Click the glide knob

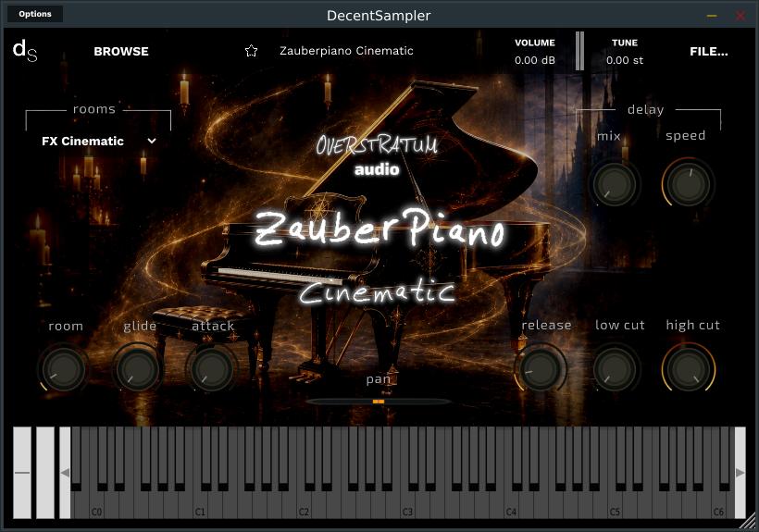click(138, 368)
